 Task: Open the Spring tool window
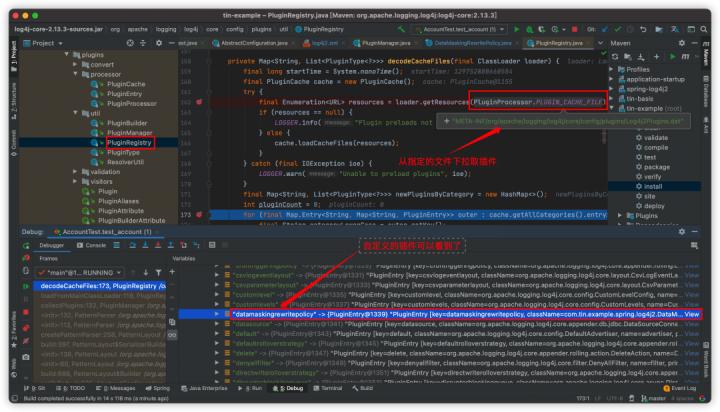(x=158, y=388)
